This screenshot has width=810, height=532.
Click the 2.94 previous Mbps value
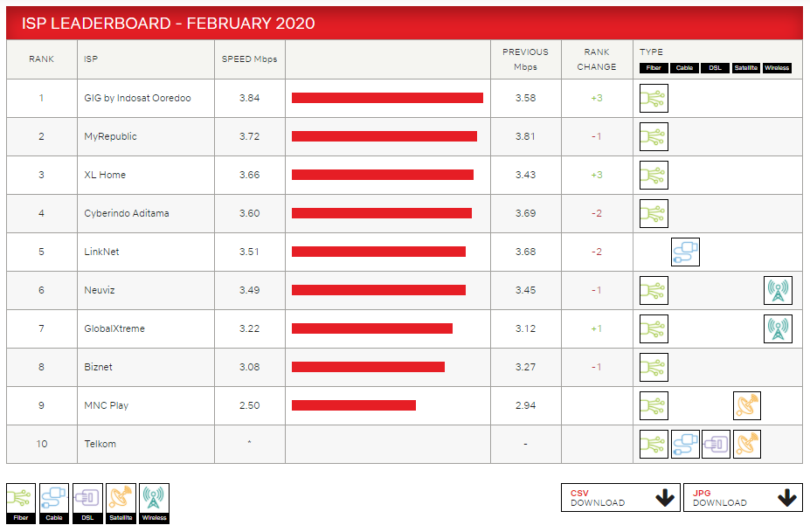pos(525,405)
